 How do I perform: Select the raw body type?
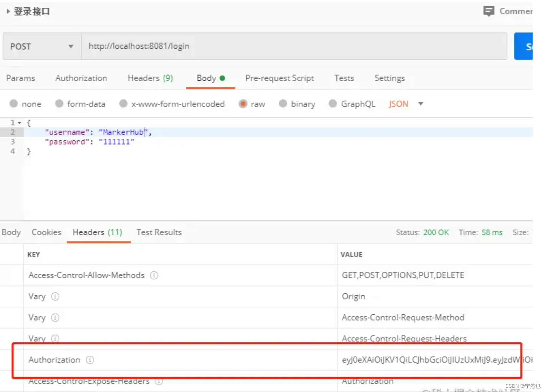click(243, 104)
